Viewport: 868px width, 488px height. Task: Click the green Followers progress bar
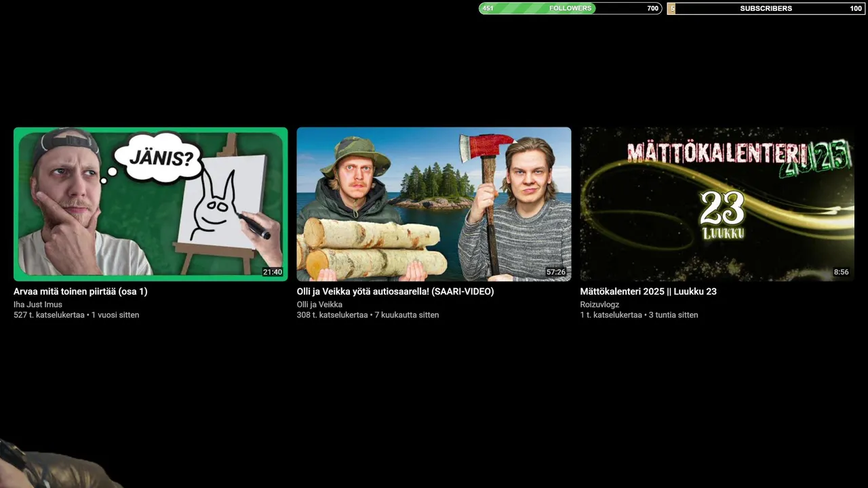570,8
